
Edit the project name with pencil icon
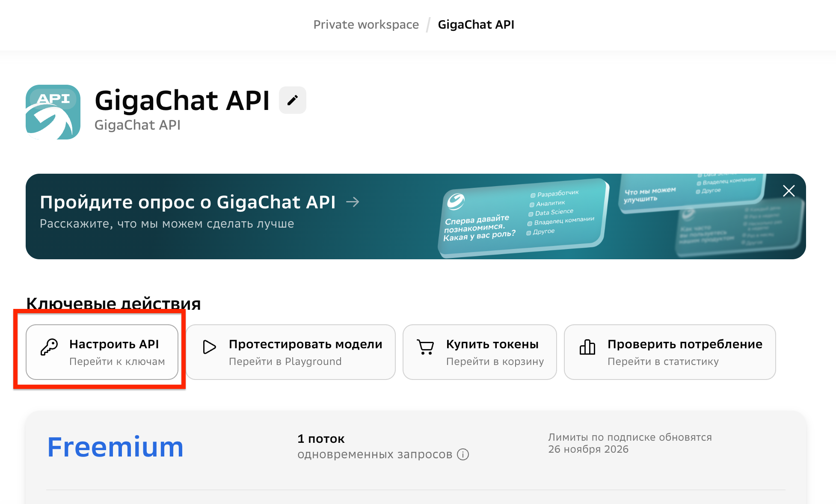293,100
